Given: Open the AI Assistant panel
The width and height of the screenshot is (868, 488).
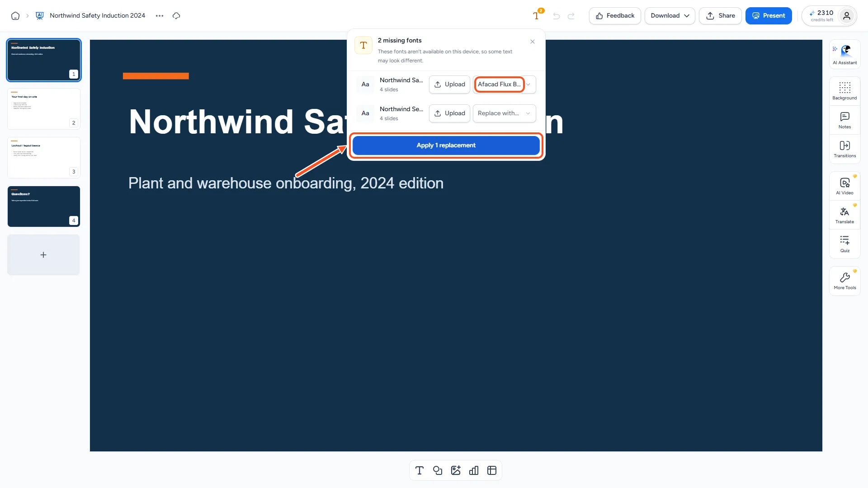Looking at the screenshot, I should click(x=844, y=54).
